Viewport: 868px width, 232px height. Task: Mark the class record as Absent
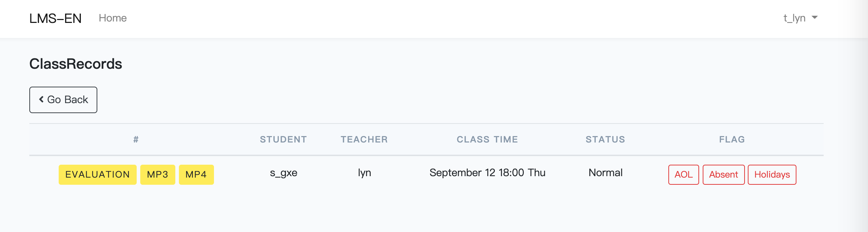[x=723, y=175]
